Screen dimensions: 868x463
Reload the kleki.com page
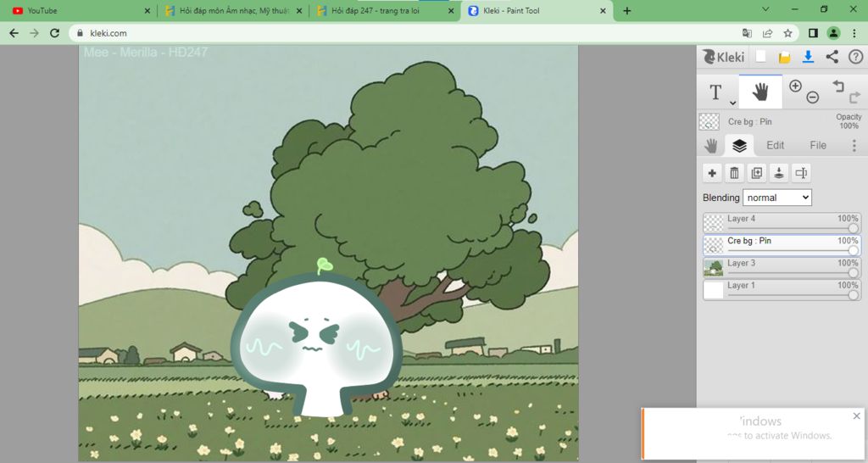click(54, 33)
